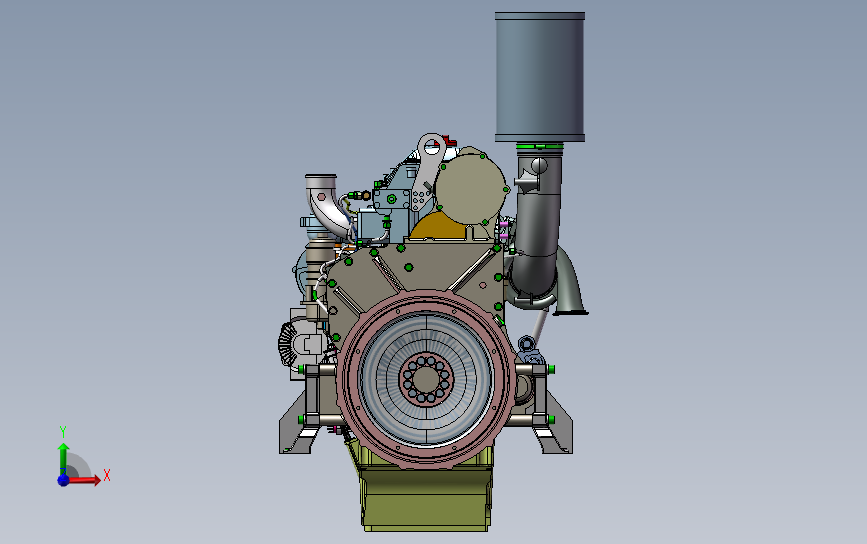Select the orange-yellow part under round cover
The height and width of the screenshot is (544, 867).
pos(440,226)
